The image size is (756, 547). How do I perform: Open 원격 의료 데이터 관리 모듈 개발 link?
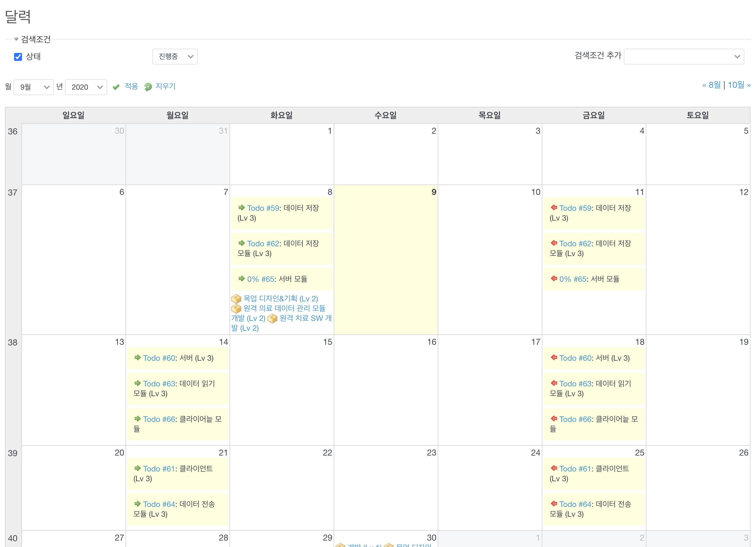(284, 308)
